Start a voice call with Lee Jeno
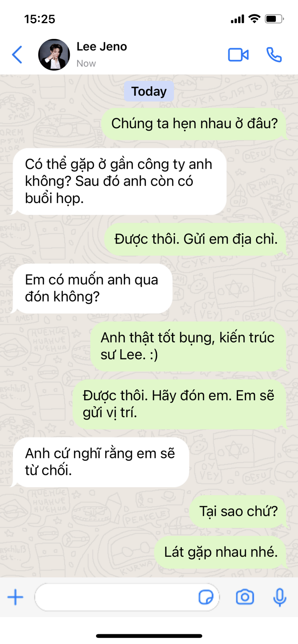This screenshot has width=298, height=644. (x=274, y=55)
